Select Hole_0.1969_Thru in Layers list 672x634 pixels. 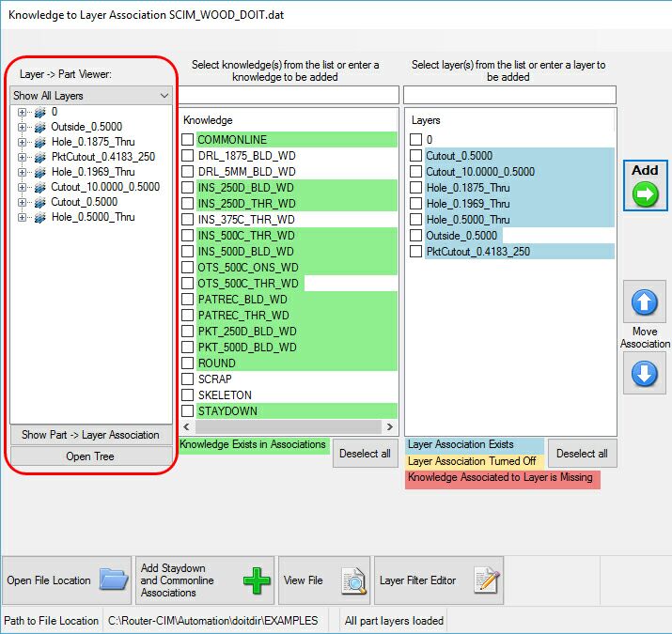click(x=468, y=204)
